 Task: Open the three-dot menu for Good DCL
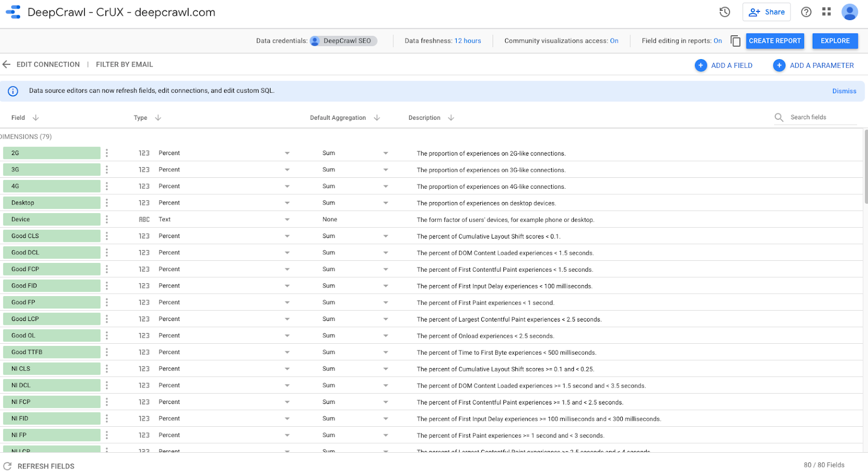(x=107, y=253)
